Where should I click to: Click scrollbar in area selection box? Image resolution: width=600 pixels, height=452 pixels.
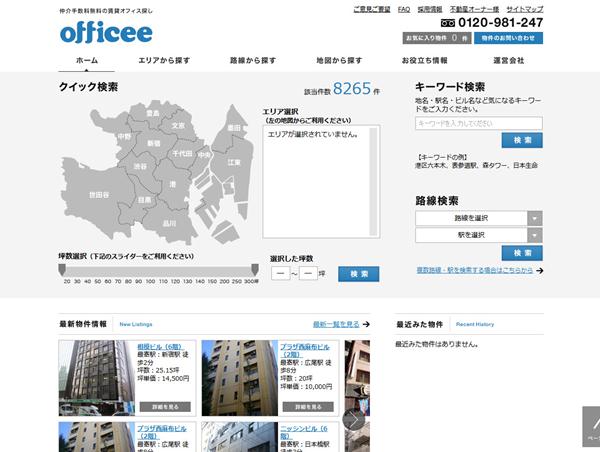(x=373, y=182)
